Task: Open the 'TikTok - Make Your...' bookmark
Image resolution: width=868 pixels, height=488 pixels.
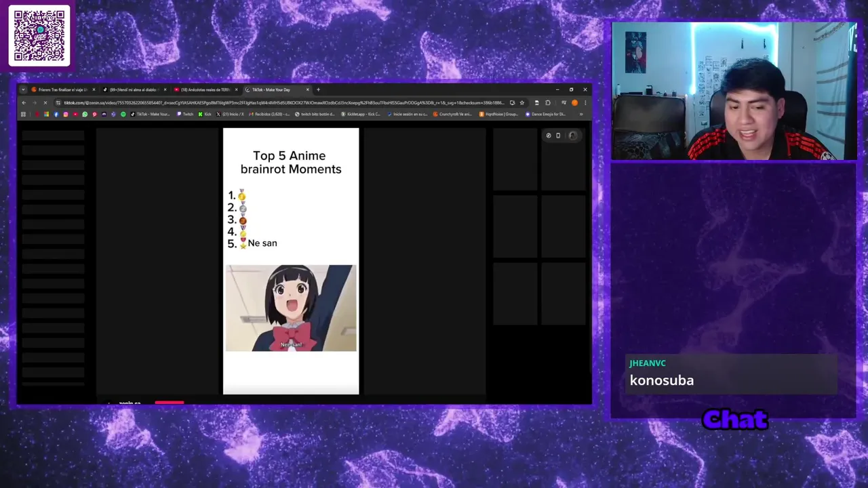Action: click(151, 115)
